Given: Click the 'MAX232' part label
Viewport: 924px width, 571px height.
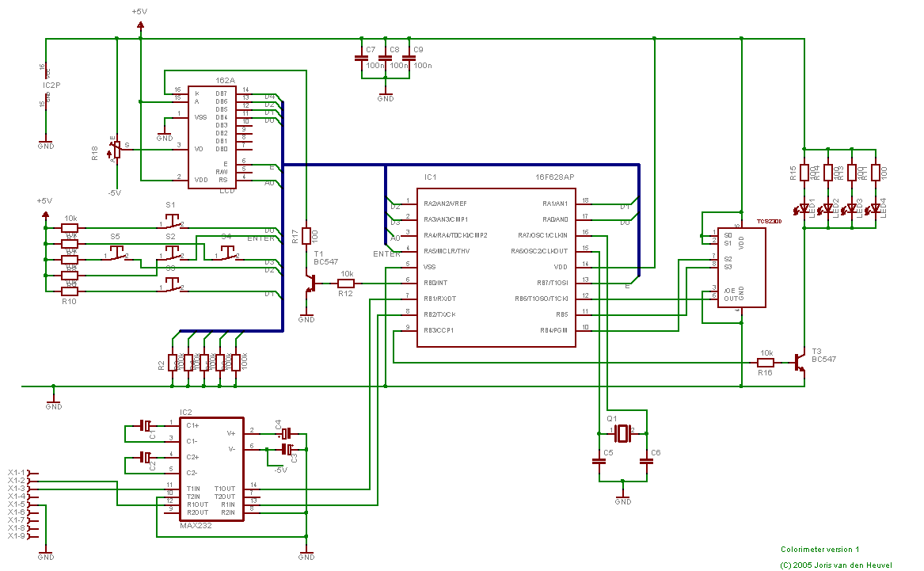Looking at the screenshot, I should [x=196, y=526].
